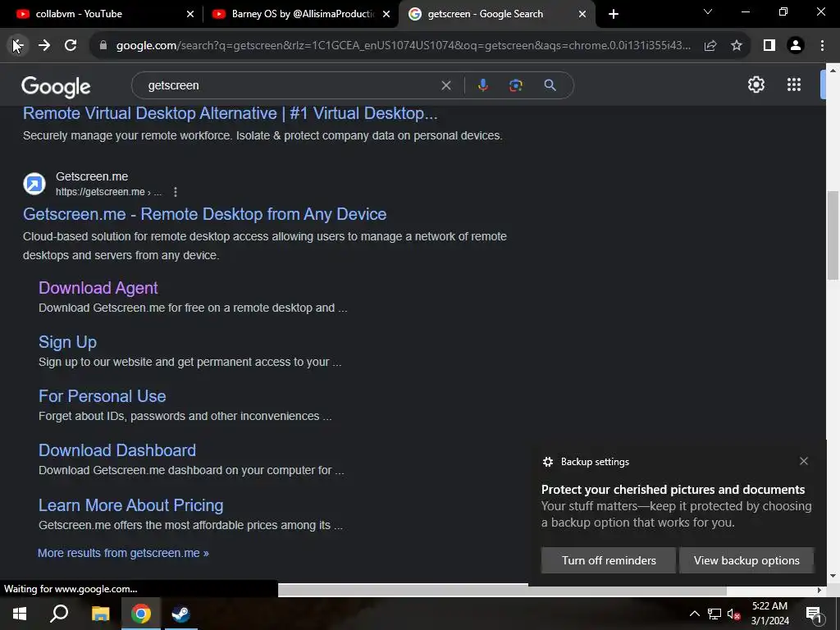Bookmark this tab with the star icon
Image resolution: width=840 pixels, height=630 pixels.
pyautogui.click(x=737, y=46)
